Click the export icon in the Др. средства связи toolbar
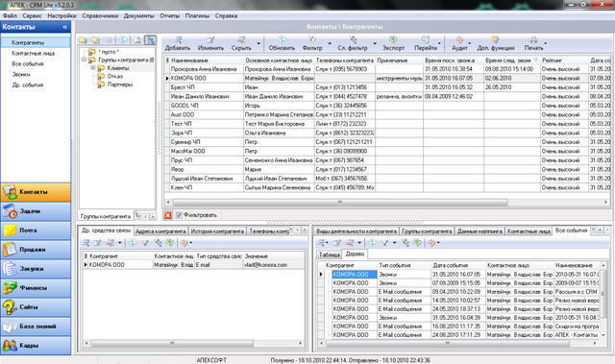615x364 pixels. click(x=170, y=243)
